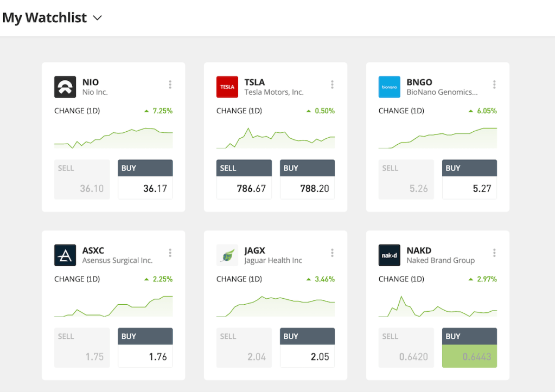Open ASXC card's more options menu
The image size is (555, 392).
click(x=170, y=253)
